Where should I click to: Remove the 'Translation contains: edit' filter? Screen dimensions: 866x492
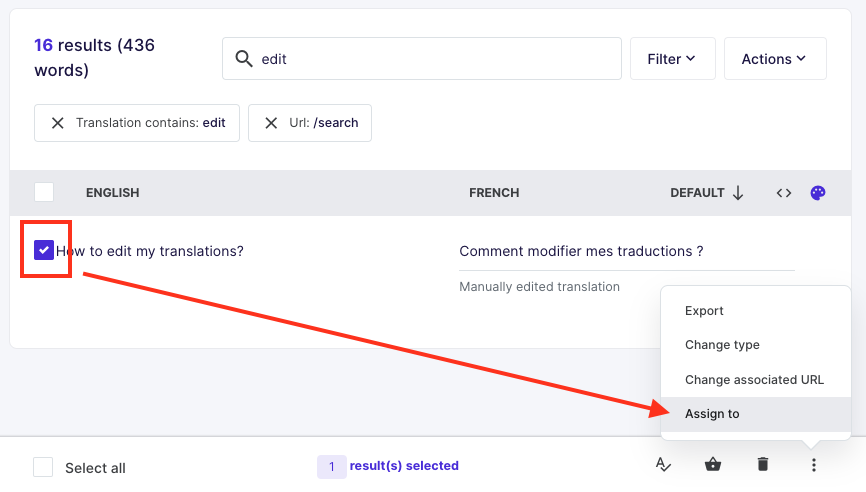coord(56,123)
